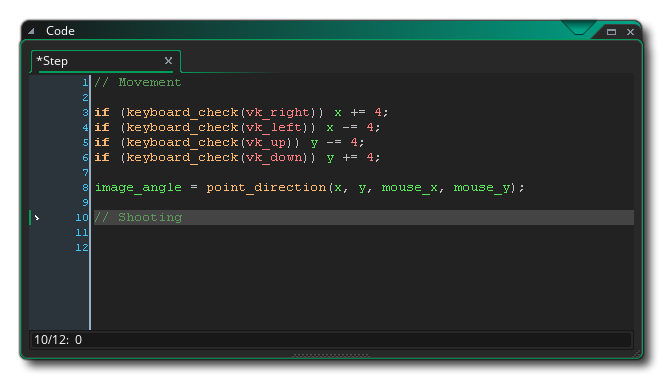
Task: Click the teal docking notch in the title bar
Action: pos(579,28)
